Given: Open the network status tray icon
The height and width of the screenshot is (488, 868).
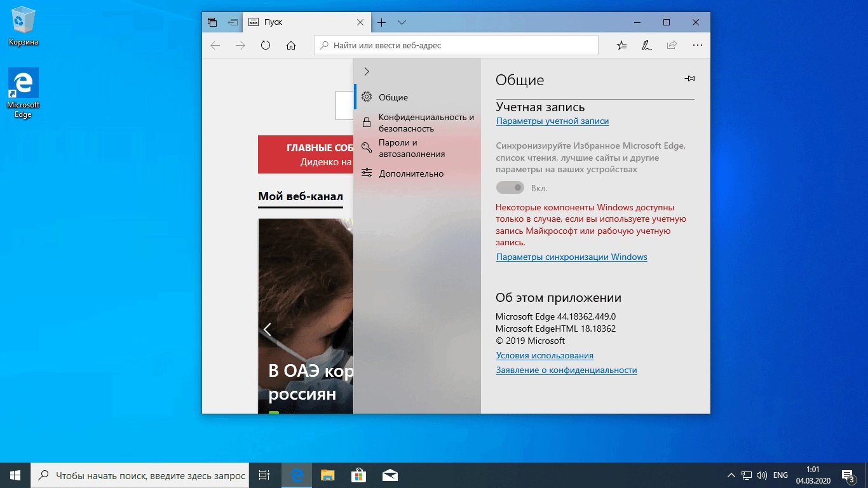Looking at the screenshot, I should [747, 475].
